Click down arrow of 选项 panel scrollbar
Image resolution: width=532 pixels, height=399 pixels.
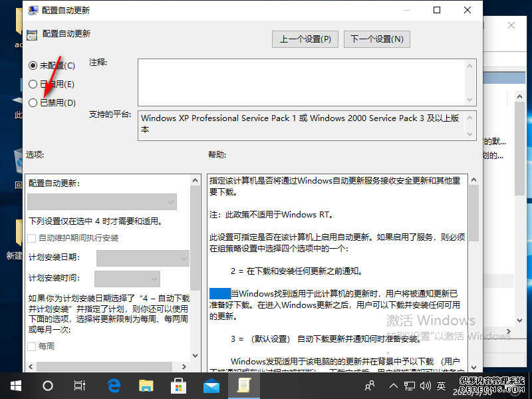(195, 356)
